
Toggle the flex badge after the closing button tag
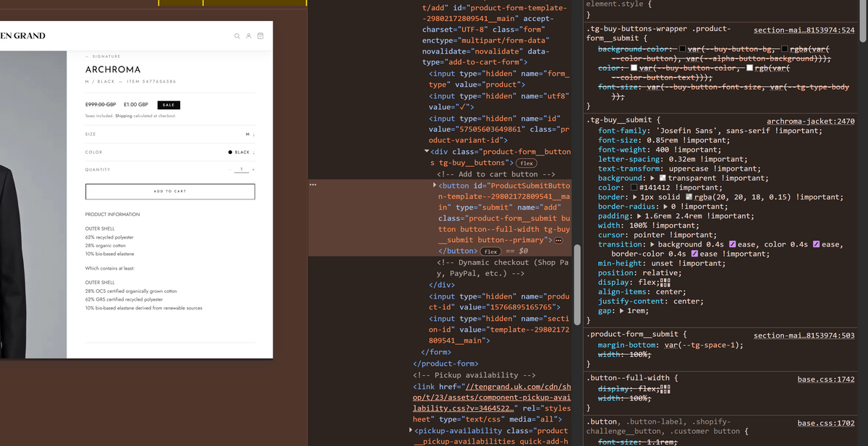[490, 251]
